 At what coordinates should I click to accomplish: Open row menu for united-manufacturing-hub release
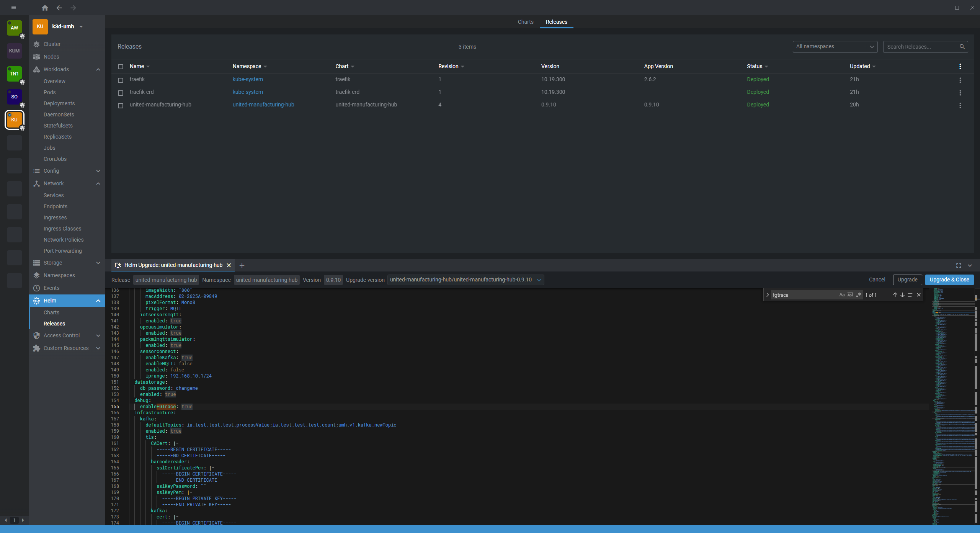(960, 105)
